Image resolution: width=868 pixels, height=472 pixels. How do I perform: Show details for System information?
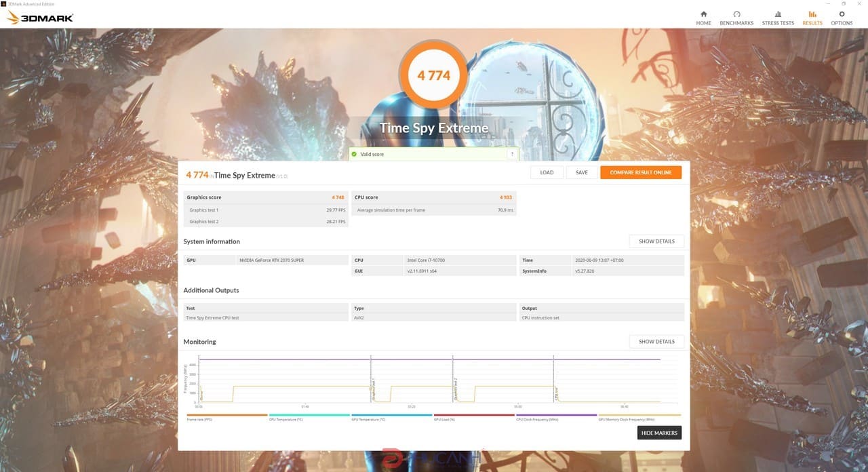point(656,241)
